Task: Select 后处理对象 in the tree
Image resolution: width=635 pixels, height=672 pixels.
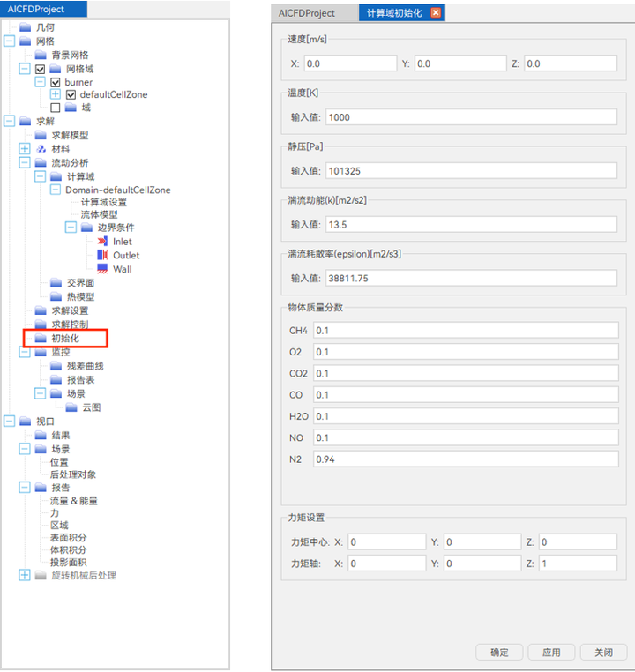Action: pos(73,474)
